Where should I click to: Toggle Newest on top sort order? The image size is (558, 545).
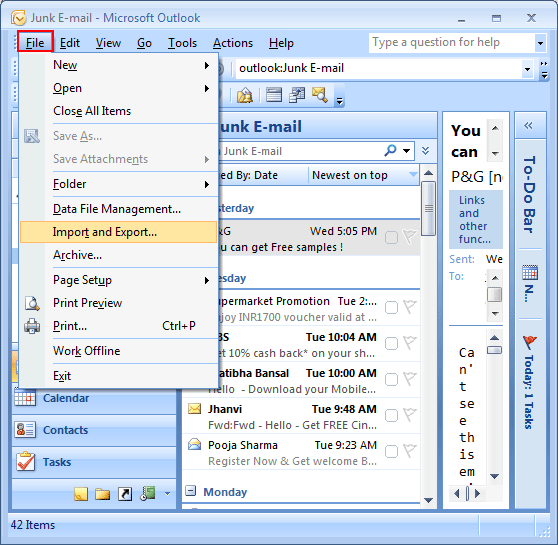pyautogui.click(x=363, y=175)
